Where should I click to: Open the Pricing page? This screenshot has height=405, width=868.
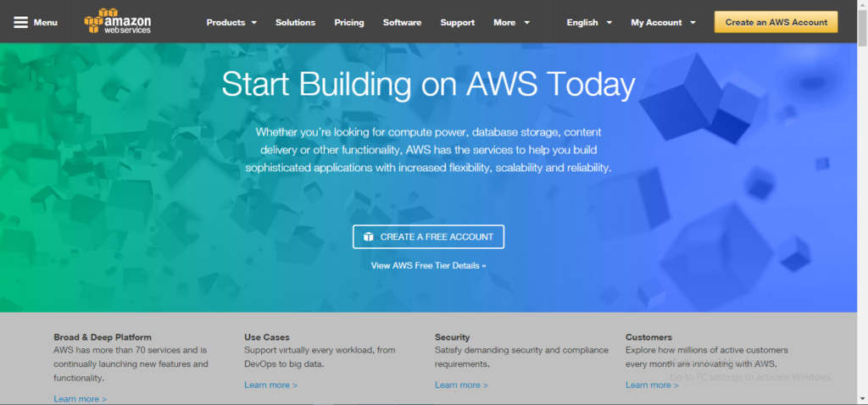(x=348, y=23)
